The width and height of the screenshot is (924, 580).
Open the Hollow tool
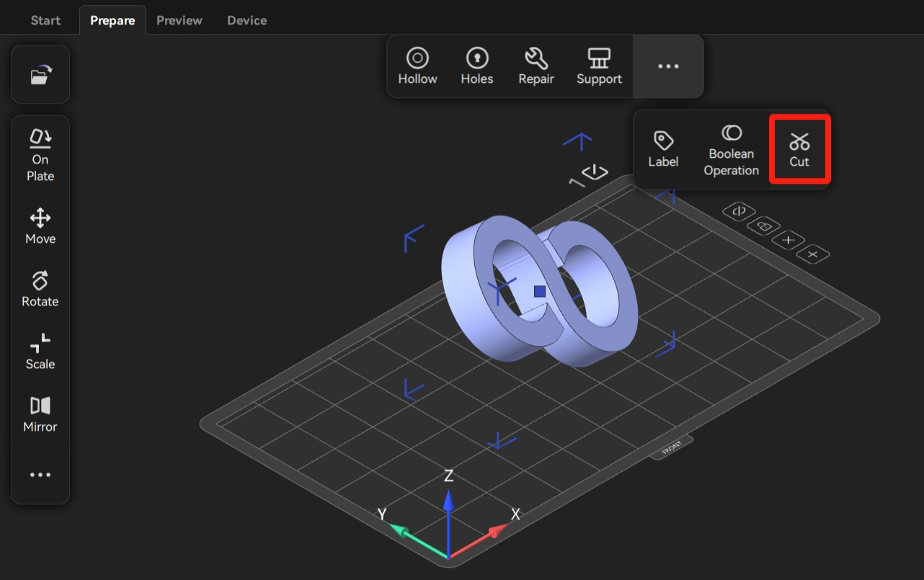point(417,66)
